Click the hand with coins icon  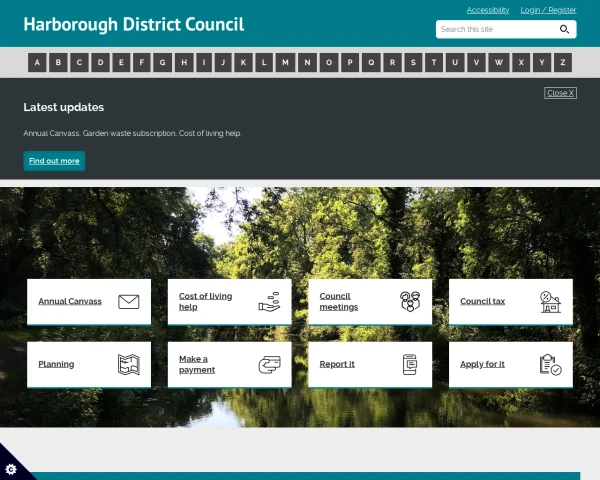tap(269, 302)
